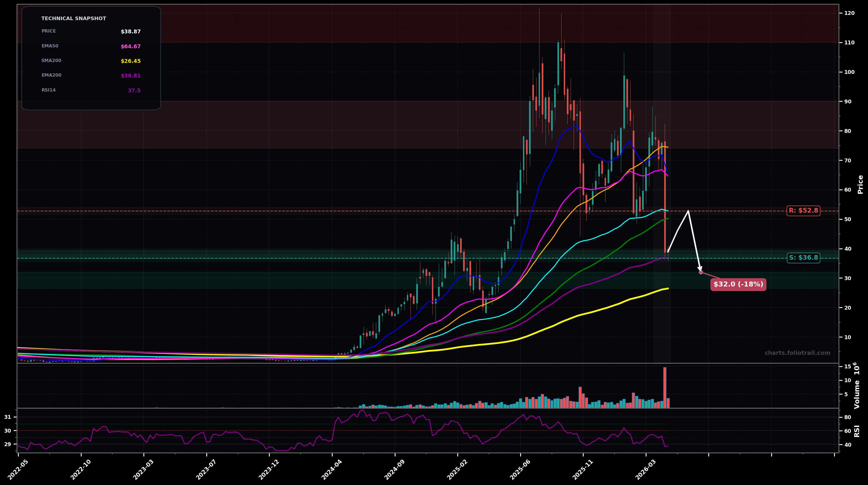The image size is (868, 485).
Task: Click the support label S: $36.8
Action: click(803, 258)
